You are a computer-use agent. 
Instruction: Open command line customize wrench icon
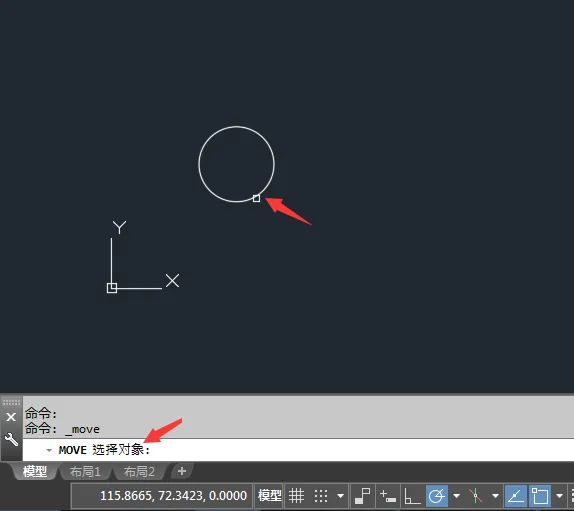pos(11,439)
